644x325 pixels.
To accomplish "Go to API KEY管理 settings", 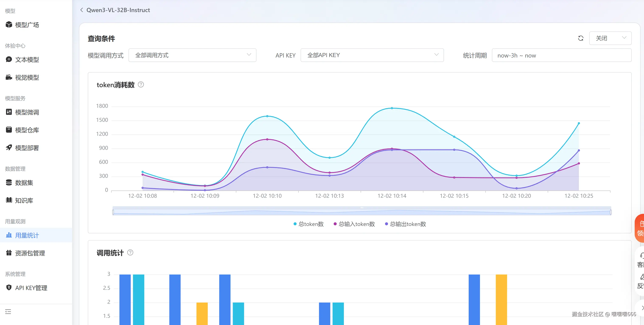I will tap(31, 287).
